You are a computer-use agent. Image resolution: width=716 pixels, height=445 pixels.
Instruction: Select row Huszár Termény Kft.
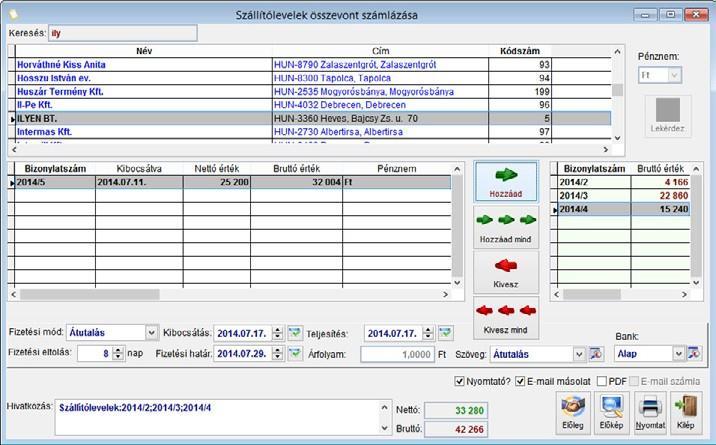313,91
